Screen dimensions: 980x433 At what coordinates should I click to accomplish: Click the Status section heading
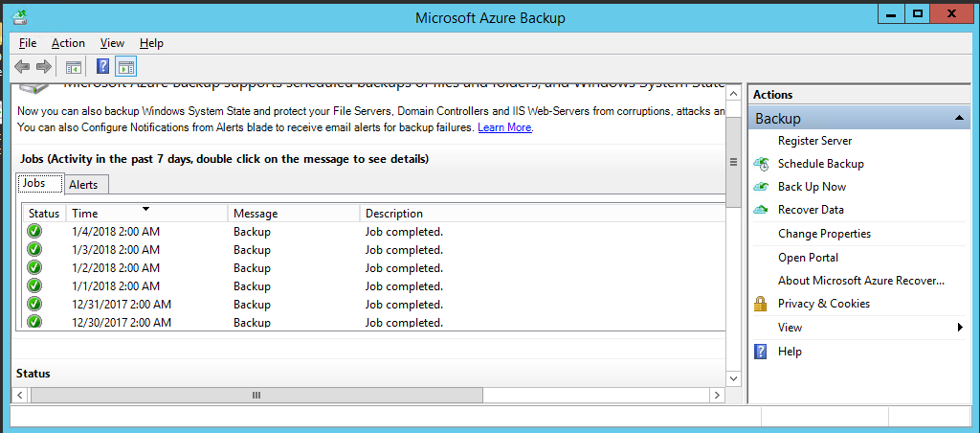33,374
